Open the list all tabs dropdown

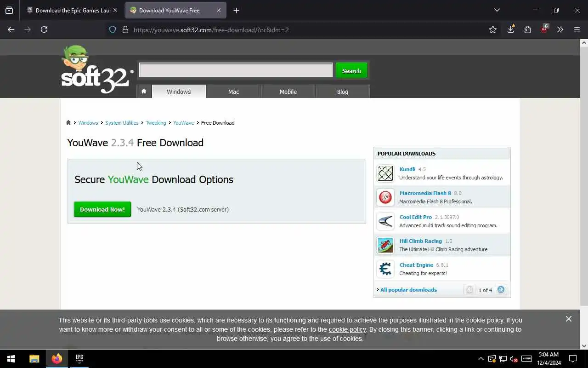tap(497, 10)
